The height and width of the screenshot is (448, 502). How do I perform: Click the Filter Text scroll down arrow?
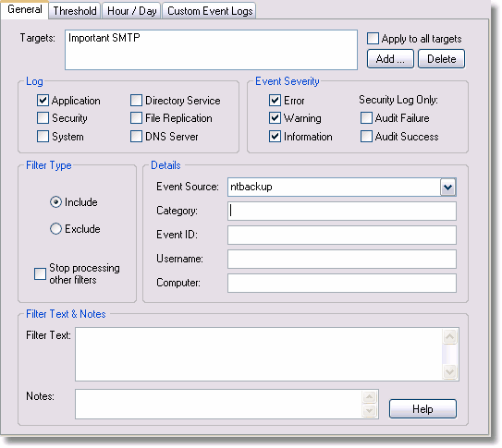[450, 371]
